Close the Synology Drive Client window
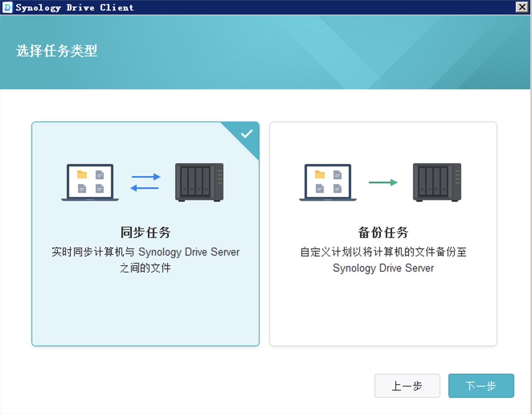The width and height of the screenshot is (532, 414). pos(522,7)
